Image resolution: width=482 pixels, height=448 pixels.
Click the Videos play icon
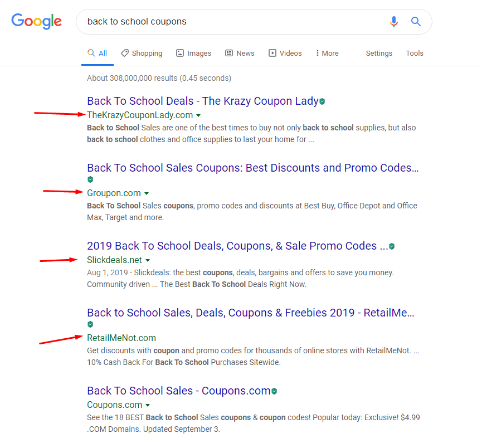coord(271,53)
